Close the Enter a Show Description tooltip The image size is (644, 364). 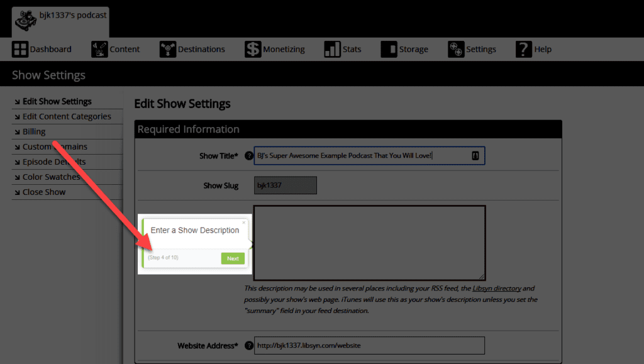pyautogui.click(x=244, y=222)
